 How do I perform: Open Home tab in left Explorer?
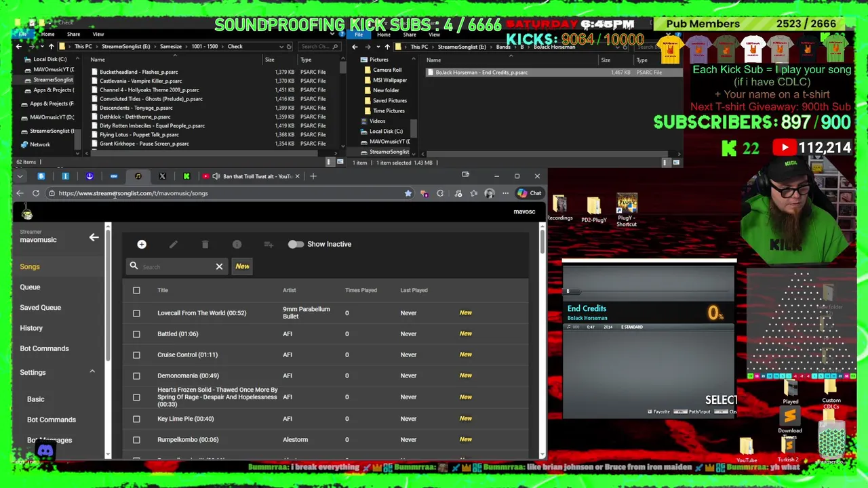point(47,34)
